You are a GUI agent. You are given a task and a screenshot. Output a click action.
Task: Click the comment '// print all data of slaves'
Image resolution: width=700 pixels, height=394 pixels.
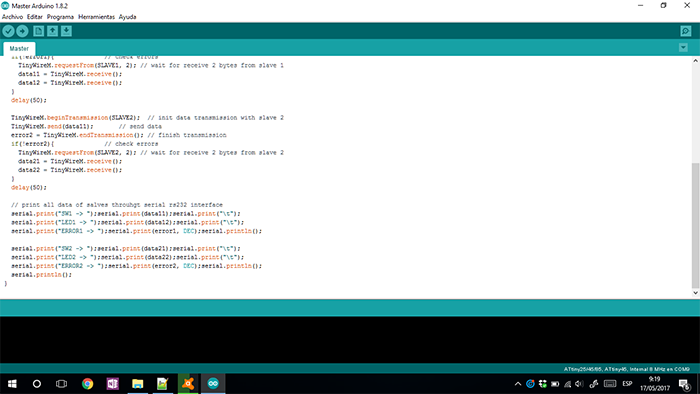(x=117, y=205)
